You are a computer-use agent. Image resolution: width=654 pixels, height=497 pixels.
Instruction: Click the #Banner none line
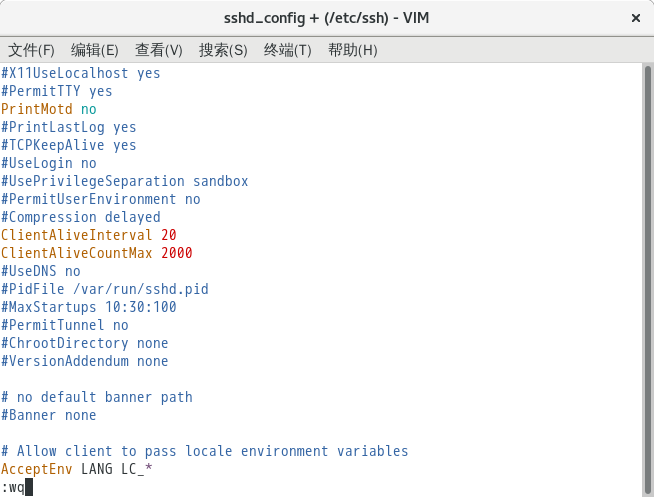click(49, 415)
